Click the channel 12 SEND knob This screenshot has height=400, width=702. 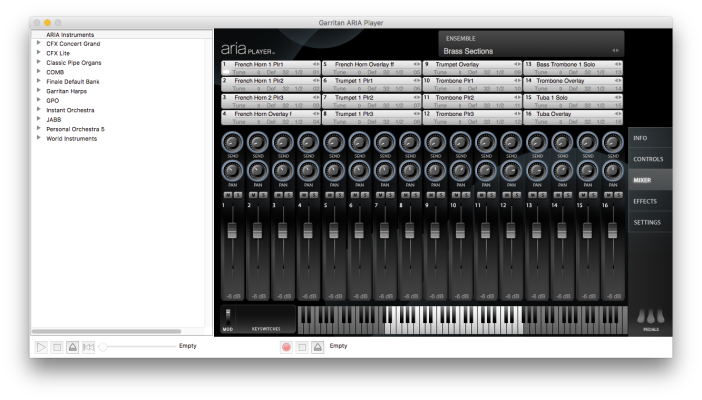(511, 143)
